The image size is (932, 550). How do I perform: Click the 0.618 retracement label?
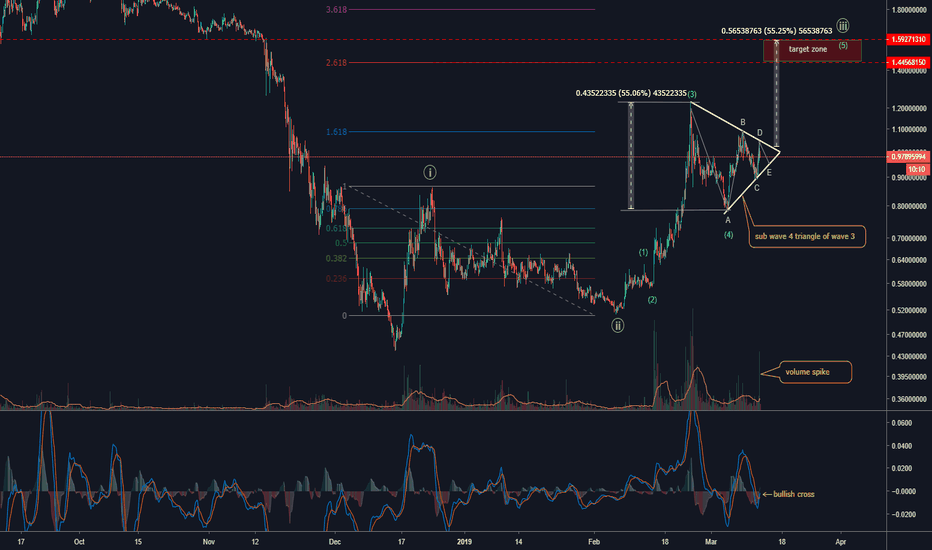point(336,228)
